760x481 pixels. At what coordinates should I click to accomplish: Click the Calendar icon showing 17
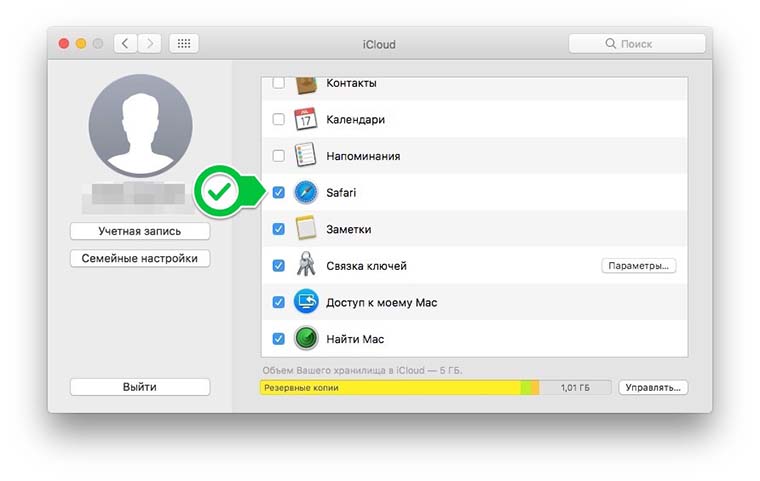(x=306, y=119)
